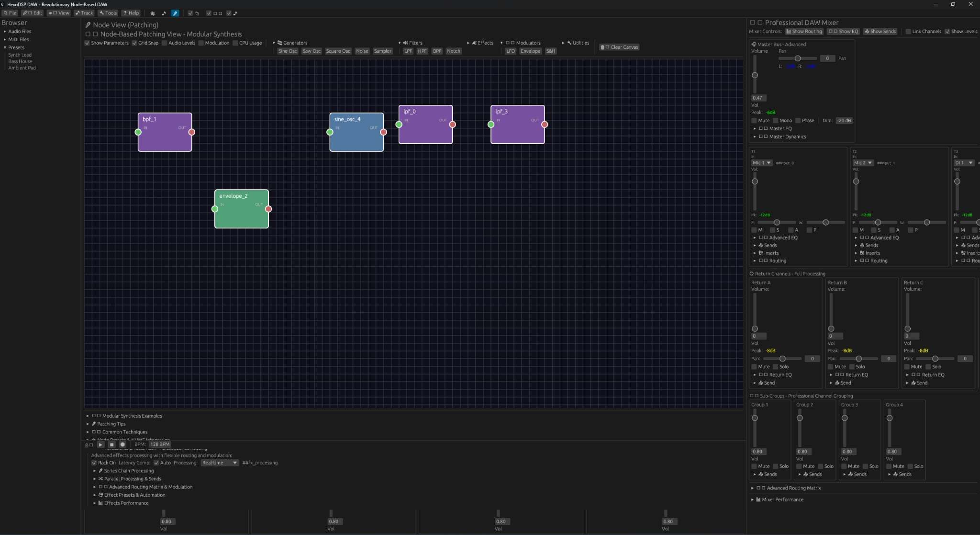Open the Track menu
The width and height of the screenshot is (980, 535).
(x=84, y=13)
